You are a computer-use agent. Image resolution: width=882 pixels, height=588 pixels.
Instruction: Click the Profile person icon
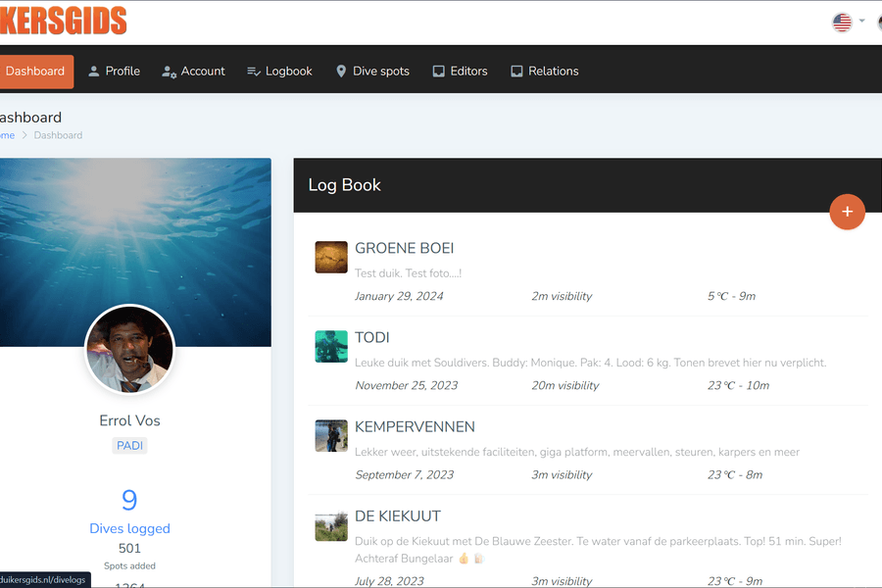point(94,72)
